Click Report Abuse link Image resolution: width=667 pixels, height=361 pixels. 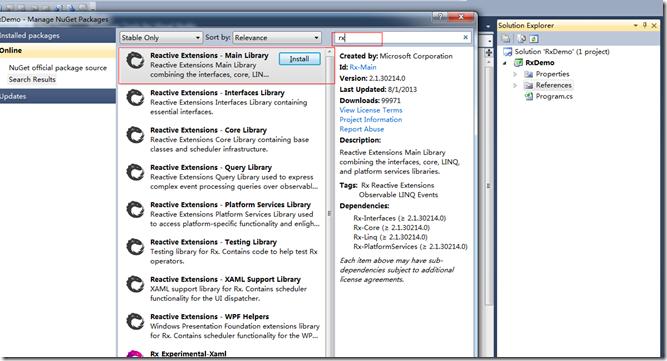pos(362,129)
